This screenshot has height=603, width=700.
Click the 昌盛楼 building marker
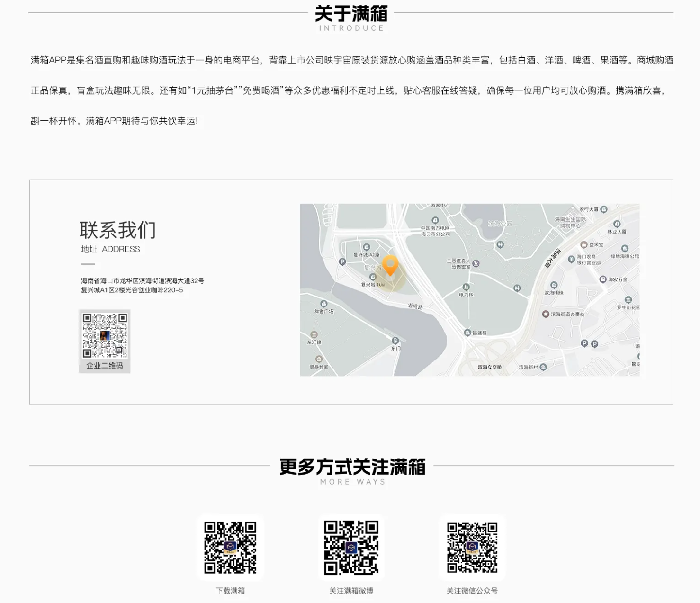click(467, 333)
